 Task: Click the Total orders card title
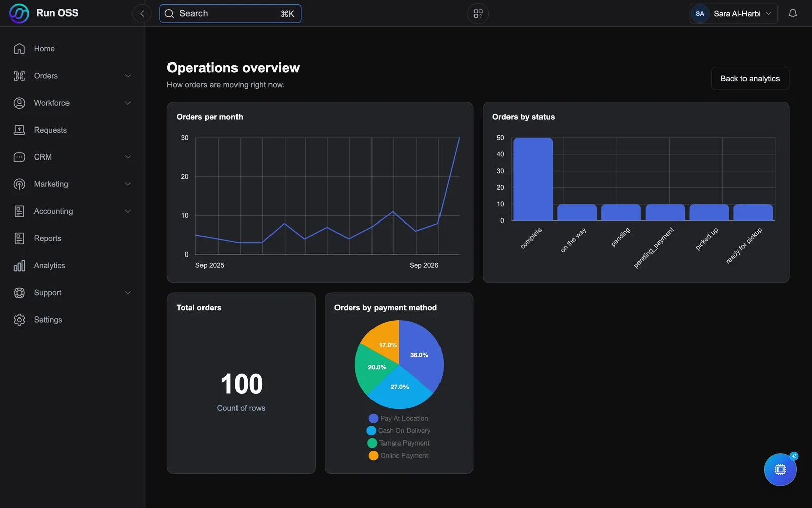pyautogui.click(x=199, y=308)
